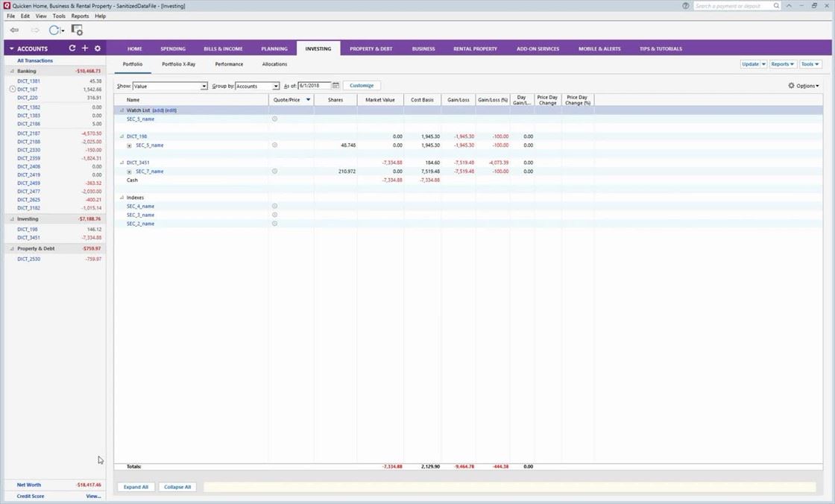Image resolution: width=835 pixels, height=504 pixels.
Task: Collapse the Banking accounts group
Action: (12, 72)
